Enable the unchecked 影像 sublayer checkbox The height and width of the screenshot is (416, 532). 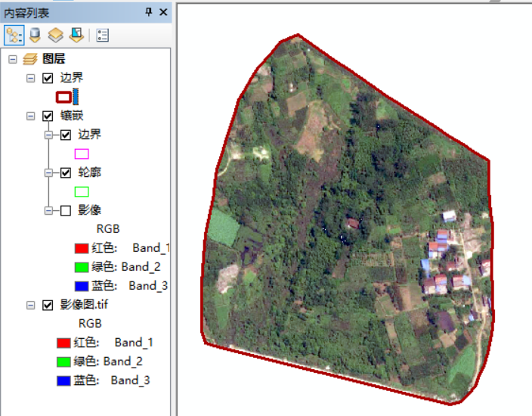pos(66,210)
